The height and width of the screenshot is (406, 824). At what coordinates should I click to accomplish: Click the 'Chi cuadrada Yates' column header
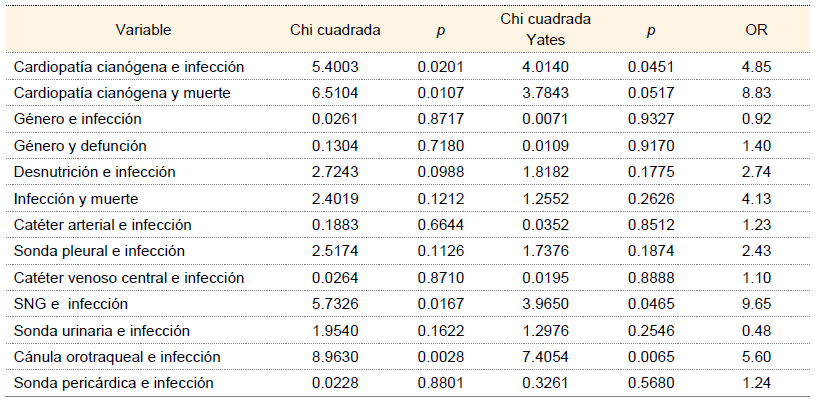546,30
